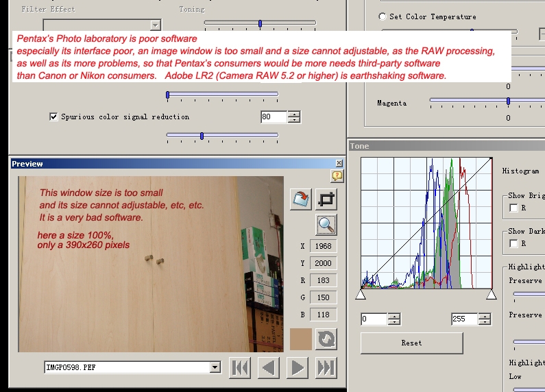Enable Show Bright R checkbox
Viewport: 545px width, 392px height.
coord(513,208)
